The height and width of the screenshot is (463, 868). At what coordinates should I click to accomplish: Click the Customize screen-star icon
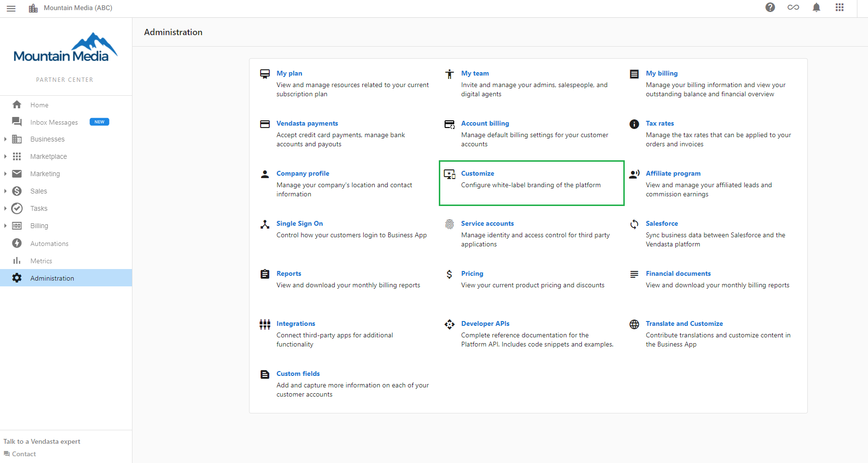[x=449, y=174]
